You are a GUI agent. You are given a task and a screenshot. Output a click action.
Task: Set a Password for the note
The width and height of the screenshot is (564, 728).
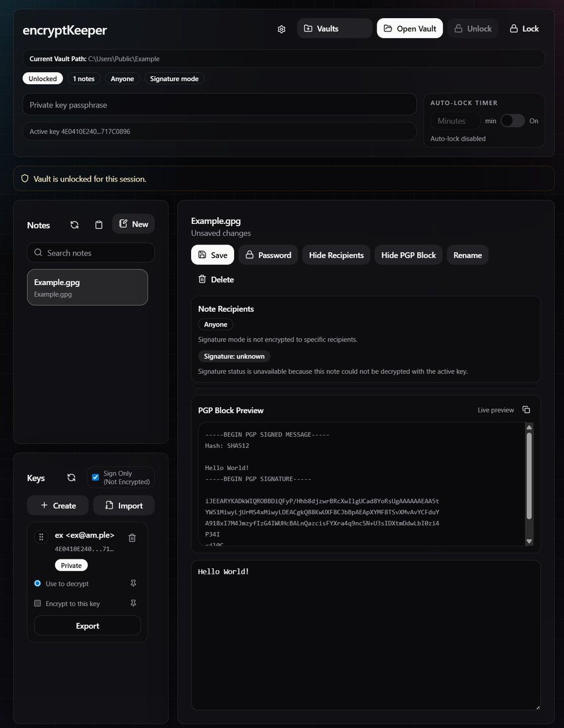click(268, 255)
